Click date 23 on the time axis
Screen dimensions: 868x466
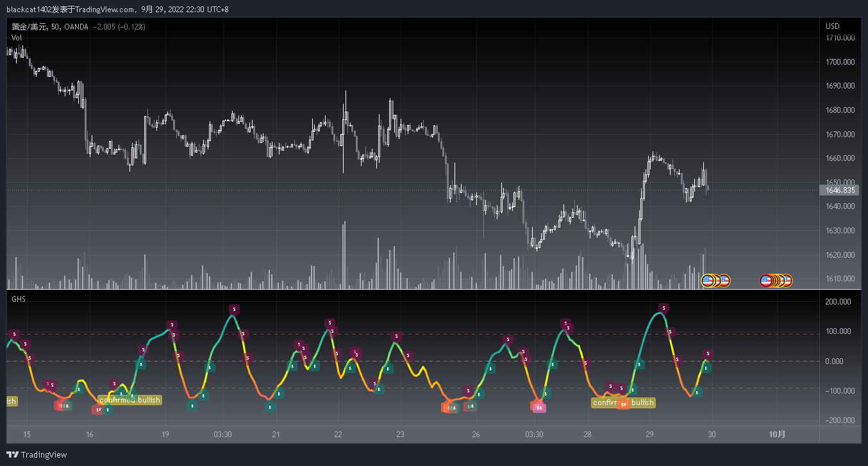point(400,435)
